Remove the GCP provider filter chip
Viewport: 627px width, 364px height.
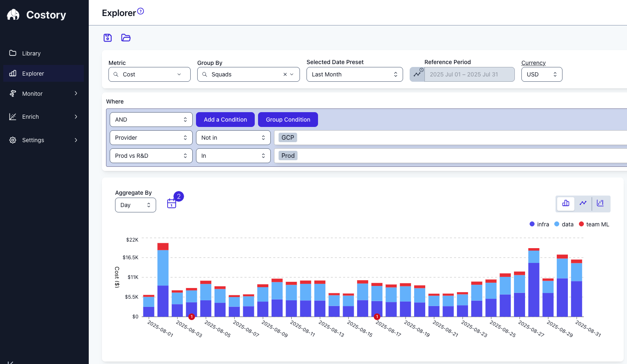288,137
